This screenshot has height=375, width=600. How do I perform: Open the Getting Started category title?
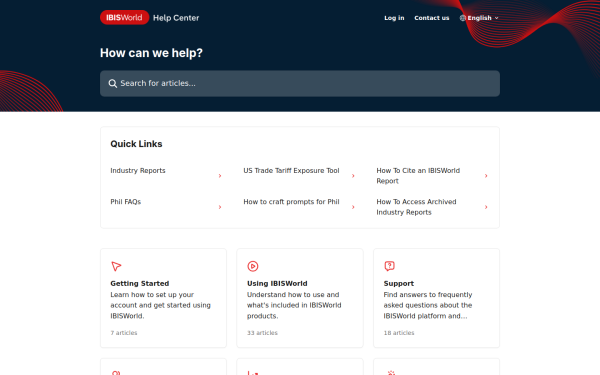click(x=140, y=284)
